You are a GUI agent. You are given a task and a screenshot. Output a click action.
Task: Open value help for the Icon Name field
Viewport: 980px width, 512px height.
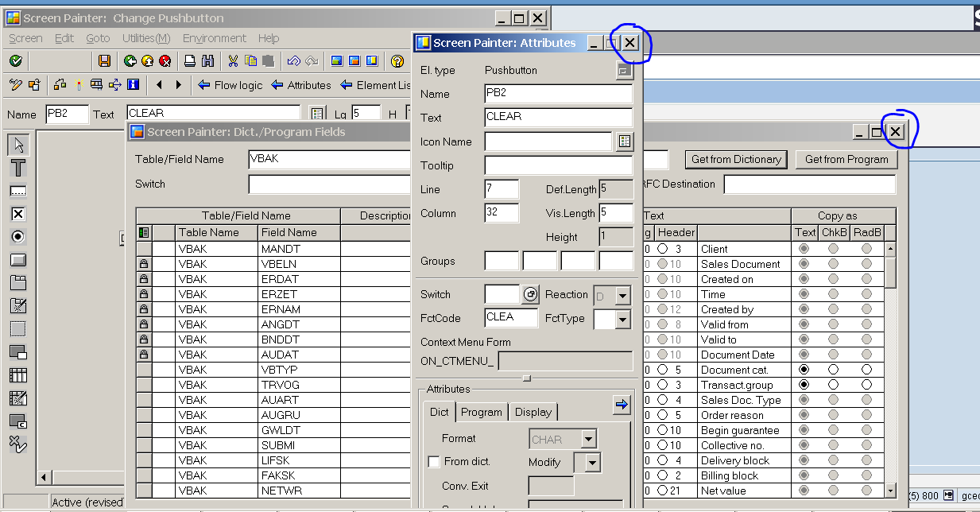624,141
